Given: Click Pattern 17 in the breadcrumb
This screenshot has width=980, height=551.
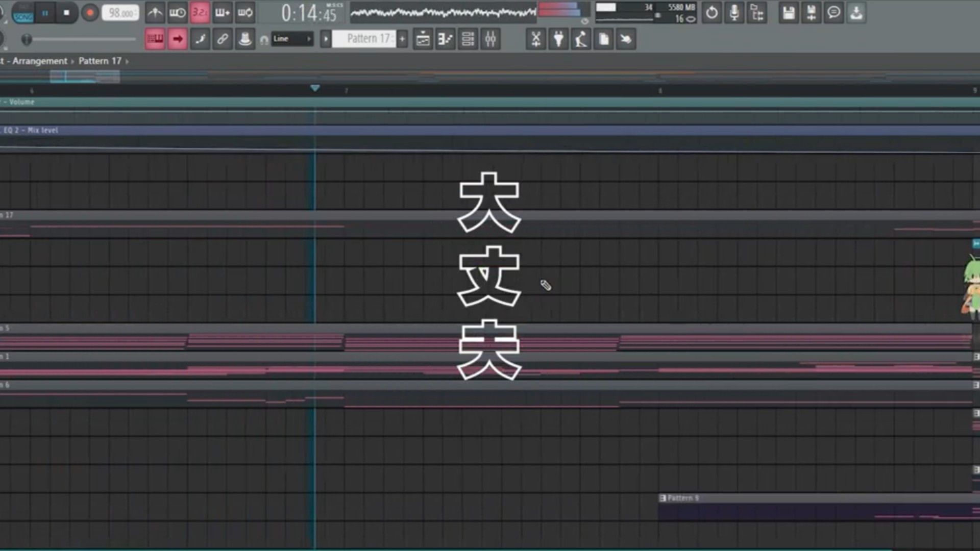Looking at the screenshot, I should click(x=100, y=61).
